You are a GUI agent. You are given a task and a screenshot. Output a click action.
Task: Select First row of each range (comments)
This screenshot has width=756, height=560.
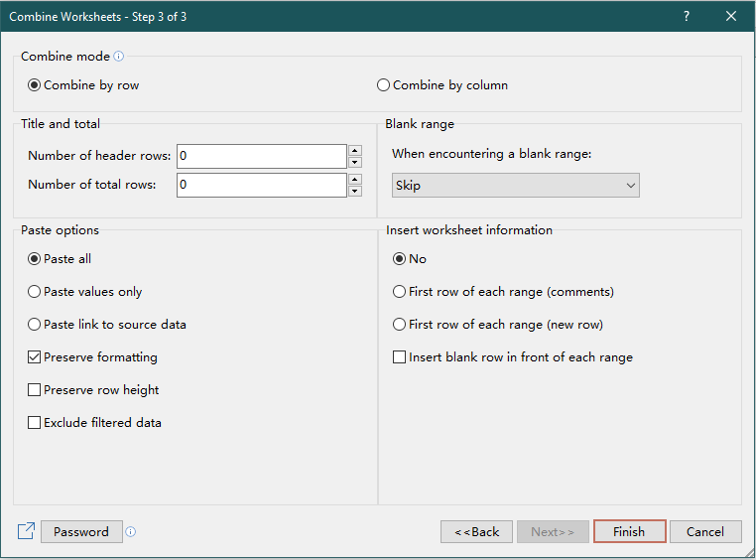click(x=400, y=292)
